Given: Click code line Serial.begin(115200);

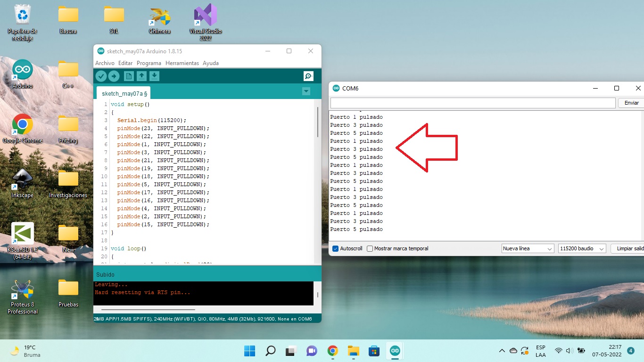Looking at the screenshot, I should pyautogui.click(x=152, y=120).
